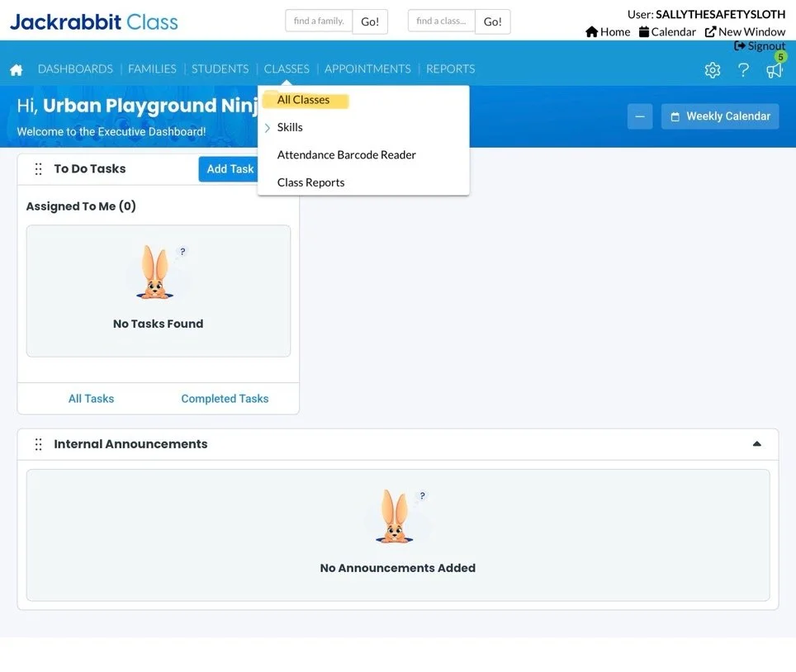Click the CLASSES menu
796x672 pixels.
coord(287,69)
